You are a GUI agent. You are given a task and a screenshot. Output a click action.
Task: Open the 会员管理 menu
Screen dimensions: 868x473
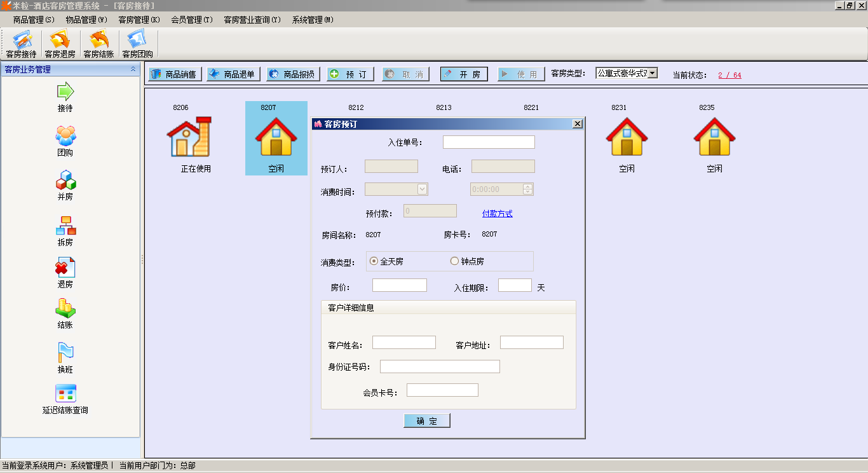pyautogui.click(x=191, y=20)
